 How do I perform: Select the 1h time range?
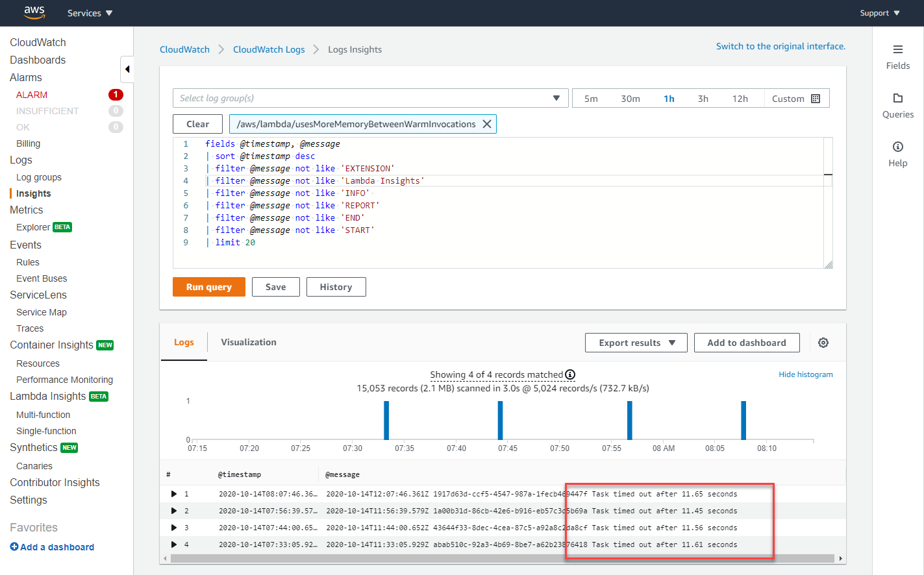(x=668, y=99)
